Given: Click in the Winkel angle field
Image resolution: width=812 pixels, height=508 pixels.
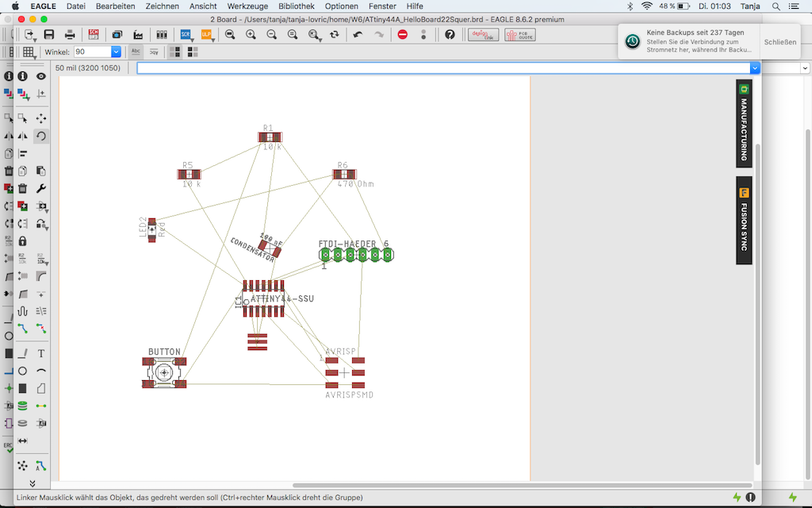Looking at the screenshot, I should (x=92, y=52).
